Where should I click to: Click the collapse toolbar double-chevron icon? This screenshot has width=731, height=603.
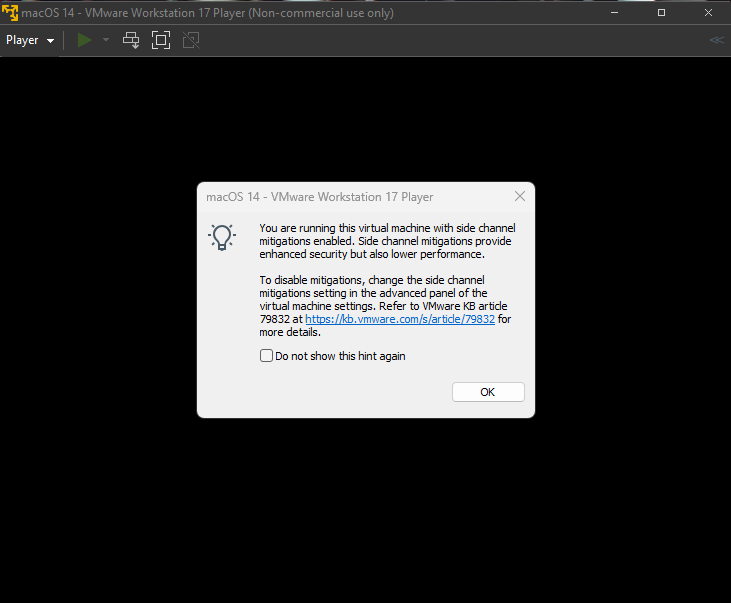click(x=717, y=40)
